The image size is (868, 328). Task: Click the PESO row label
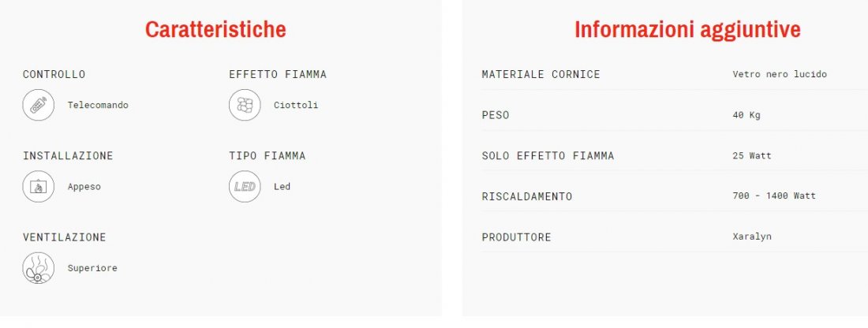(496, 115)
